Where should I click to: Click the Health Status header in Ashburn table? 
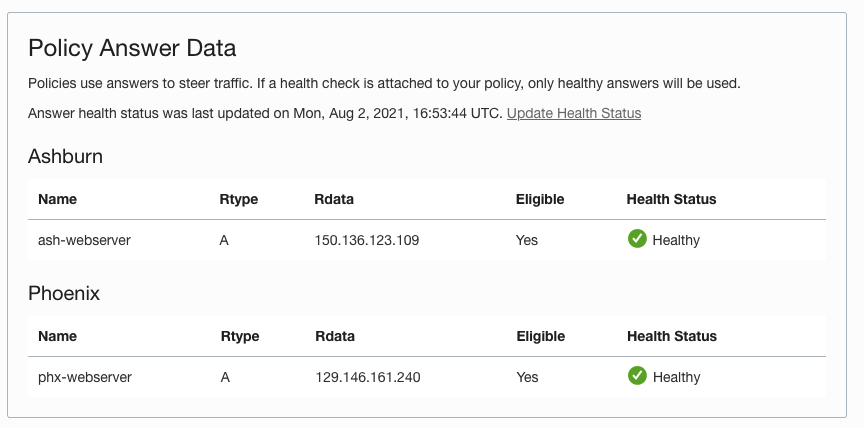point(671,199)
